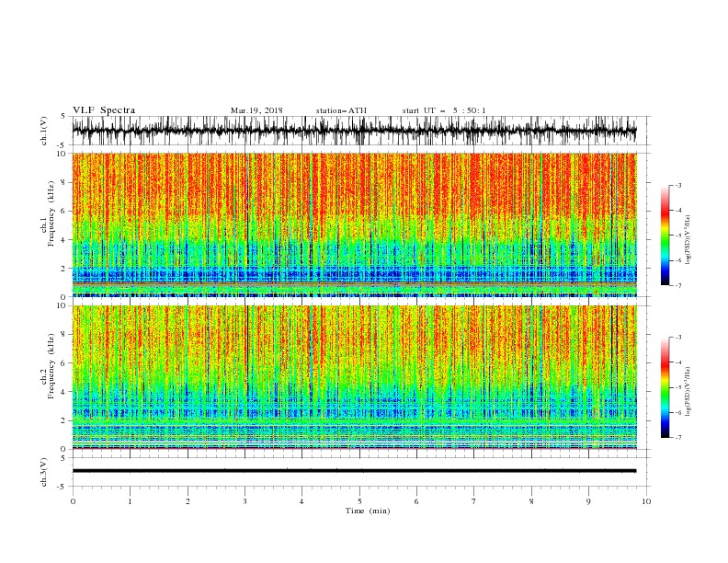Click the ch.1 'Frequency (kHz)' axis label
728x563 pixels.
pyautogui.click(x=51, y=214)
